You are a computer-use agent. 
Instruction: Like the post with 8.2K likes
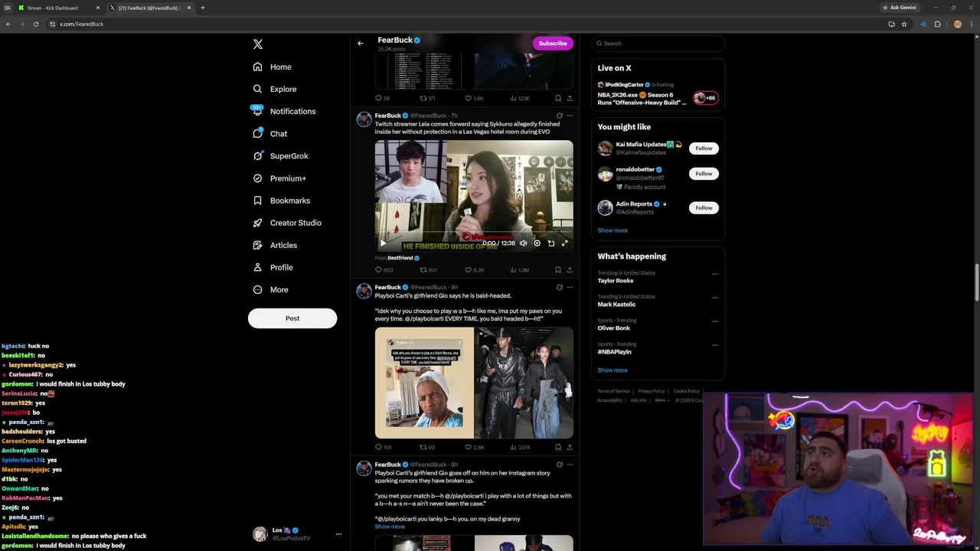475,269
